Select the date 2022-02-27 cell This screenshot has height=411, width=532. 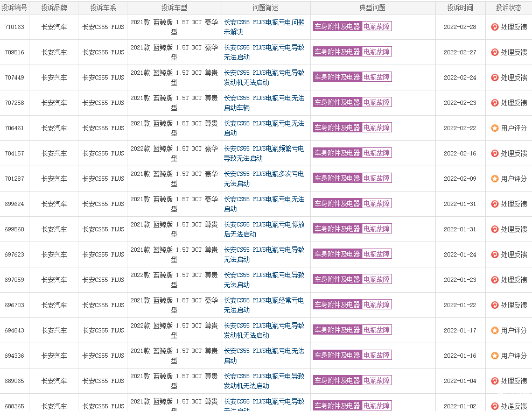[460, 52]
